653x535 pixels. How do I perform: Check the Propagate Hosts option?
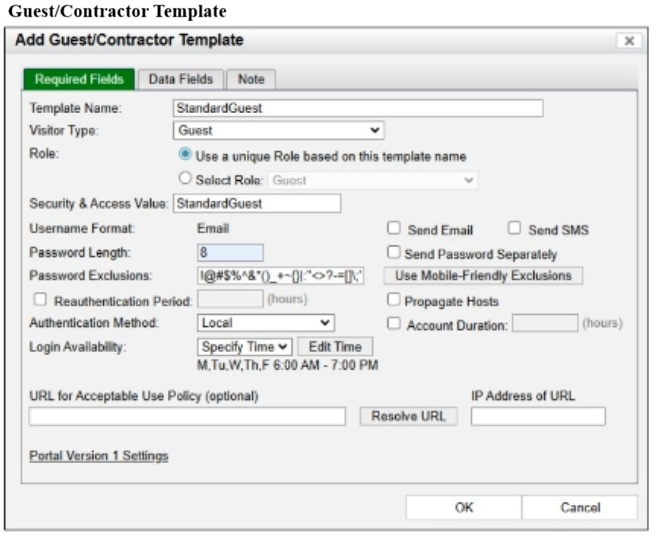[x=395, y=299]
